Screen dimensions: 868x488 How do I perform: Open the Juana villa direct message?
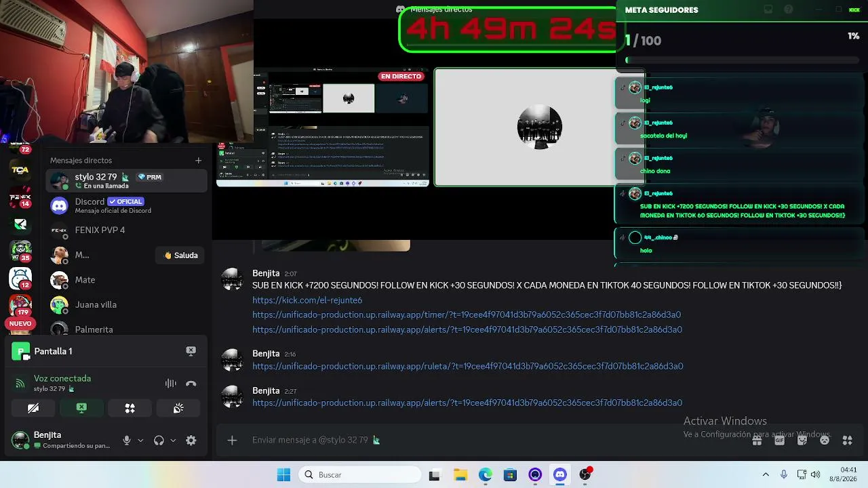click(126, 305)
